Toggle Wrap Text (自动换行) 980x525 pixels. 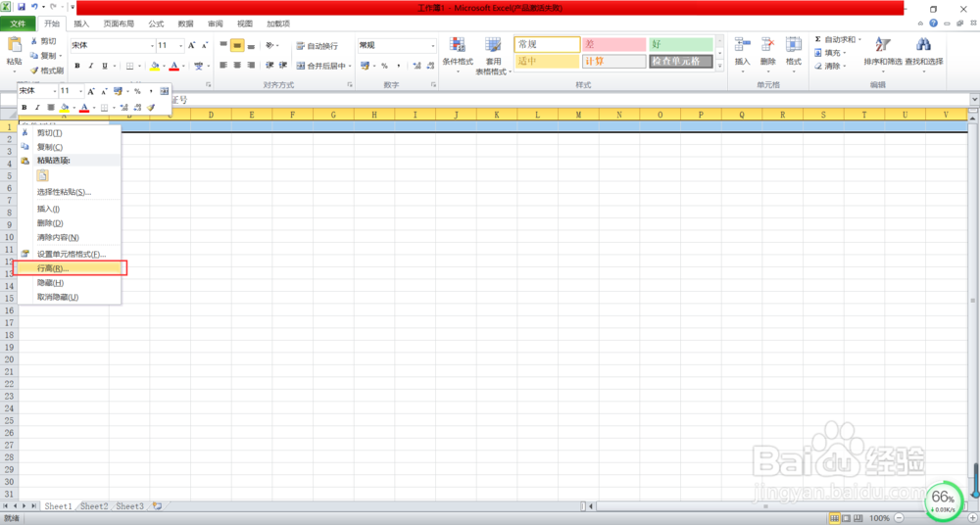click(x=318, y=46)
